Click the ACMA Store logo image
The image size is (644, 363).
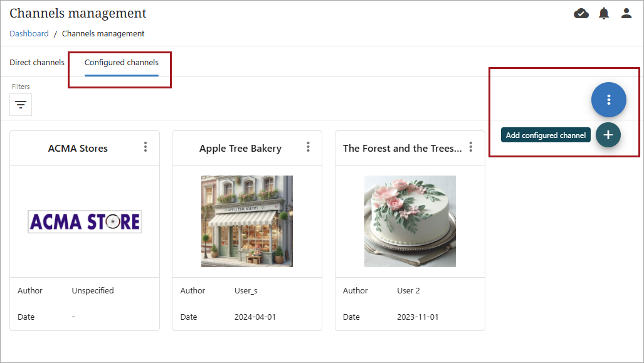pos(85,221)
